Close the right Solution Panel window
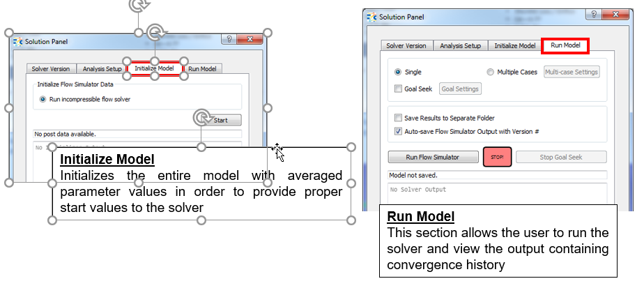 click(614, 15)
